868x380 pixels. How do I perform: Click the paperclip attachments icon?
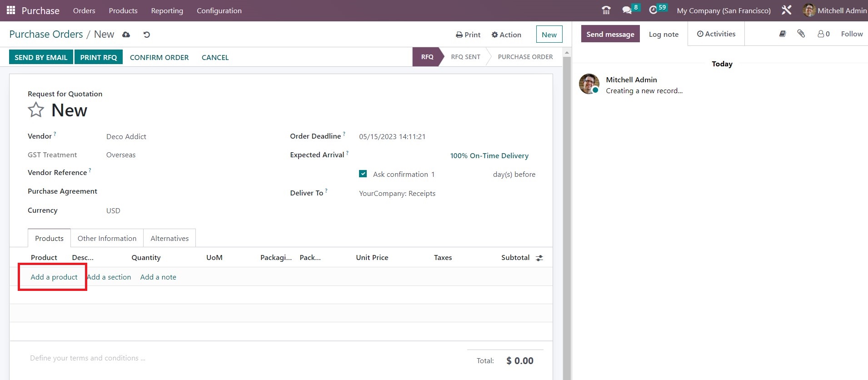[x=801, y=34]
